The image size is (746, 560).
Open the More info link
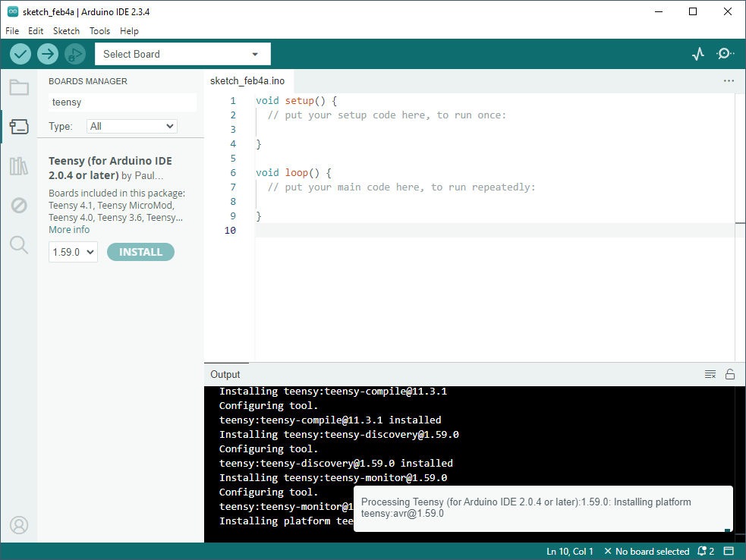69,230
